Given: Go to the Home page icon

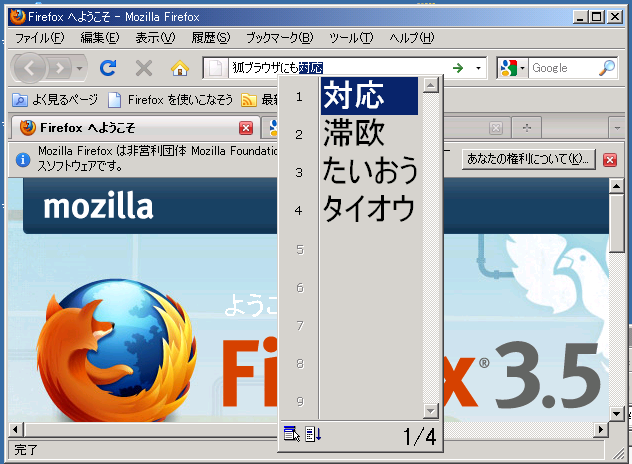Looking at the screenshot, I should (180, 68).
